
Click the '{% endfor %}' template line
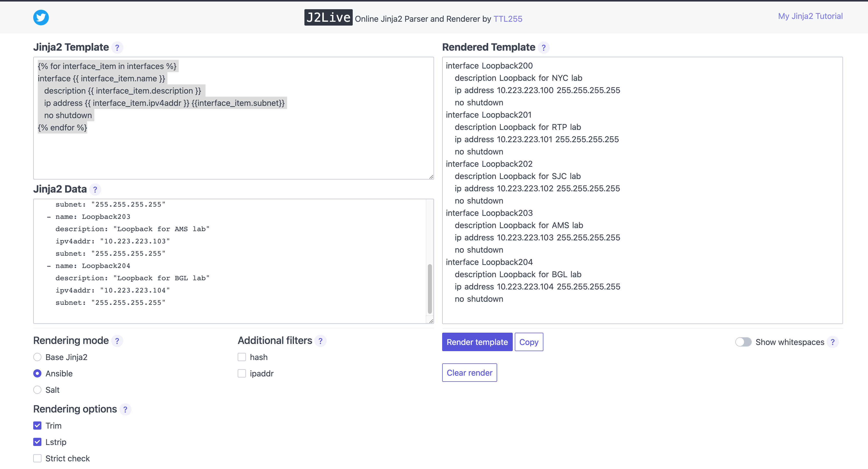coord(62,127)
